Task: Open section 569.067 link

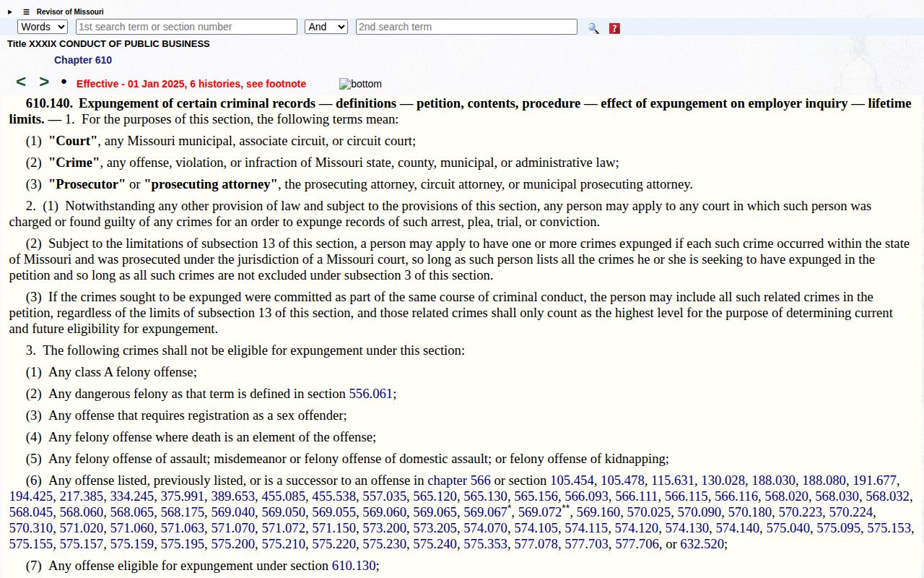Action: click(x=486, y=512)
